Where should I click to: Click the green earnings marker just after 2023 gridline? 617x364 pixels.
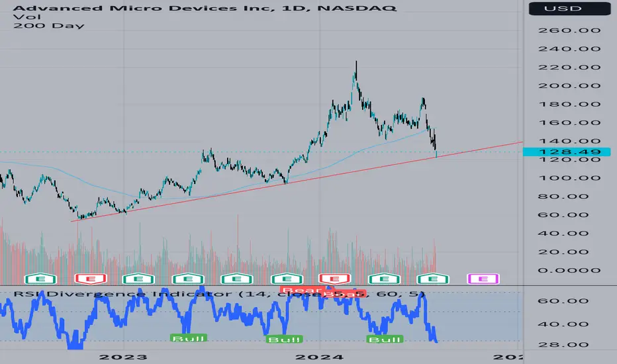(138, 279)
